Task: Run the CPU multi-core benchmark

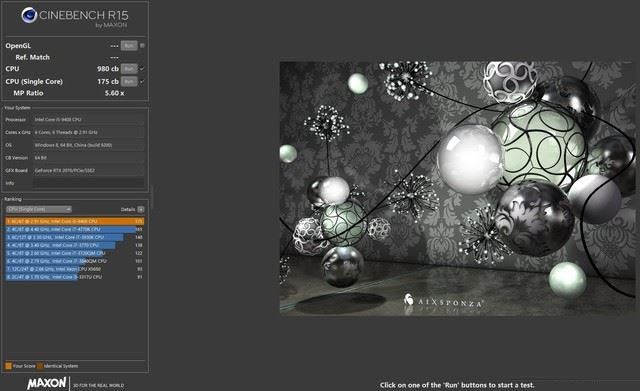Action: (129, 69)
